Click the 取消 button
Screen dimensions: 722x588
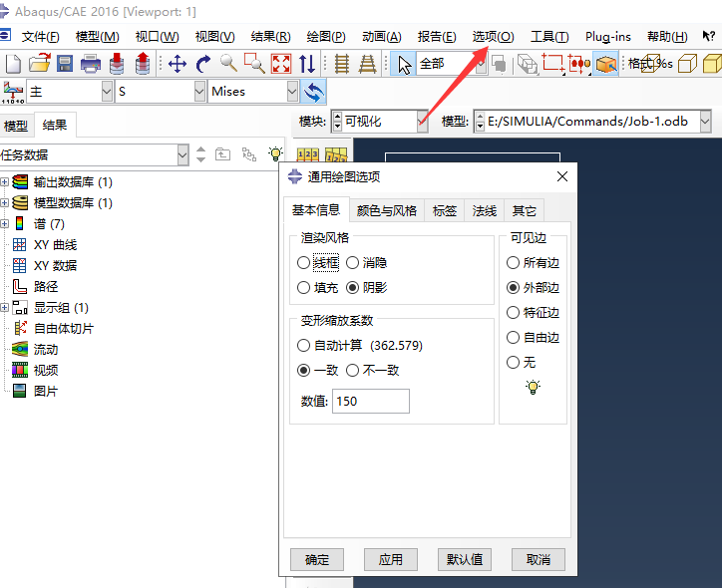click(539, 559)
